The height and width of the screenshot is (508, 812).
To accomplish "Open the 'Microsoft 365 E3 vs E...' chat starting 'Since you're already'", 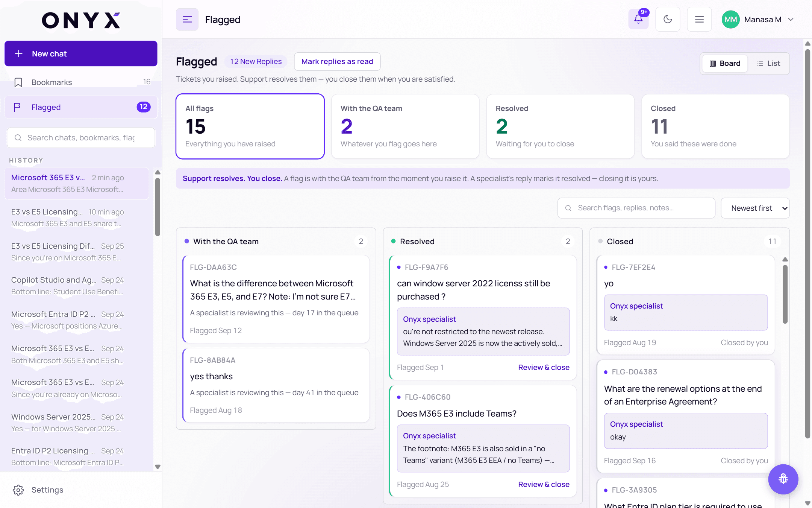I will tap(77, 388).
